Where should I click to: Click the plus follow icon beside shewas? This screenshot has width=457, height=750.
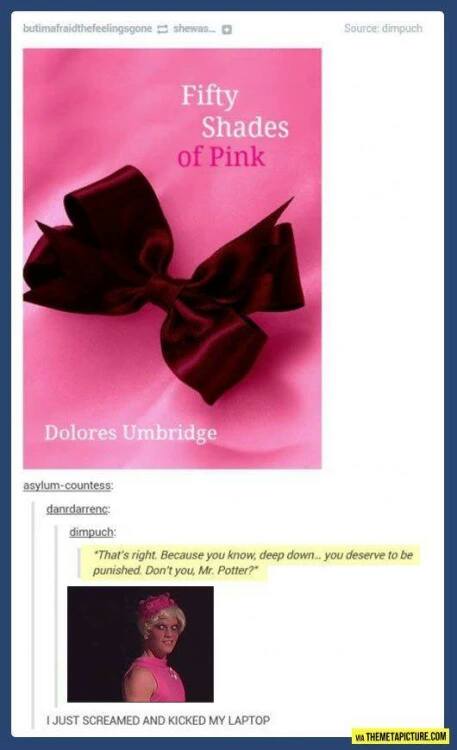227,29
